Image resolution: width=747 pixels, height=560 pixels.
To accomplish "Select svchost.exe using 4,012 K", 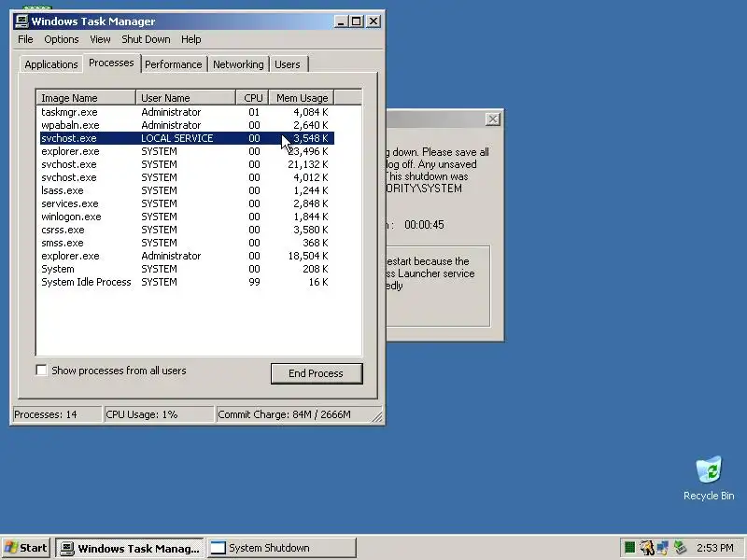I will (x=187, y=177).
